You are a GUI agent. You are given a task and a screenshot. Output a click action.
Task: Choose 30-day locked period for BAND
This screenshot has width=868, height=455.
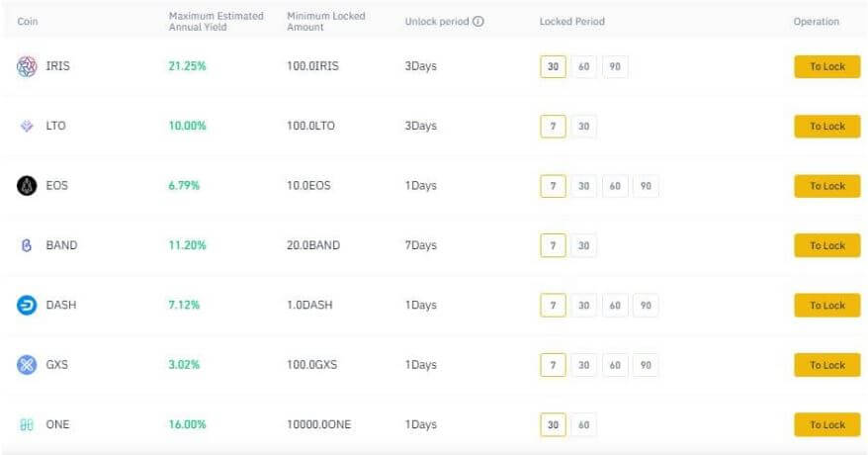(584, 245)
